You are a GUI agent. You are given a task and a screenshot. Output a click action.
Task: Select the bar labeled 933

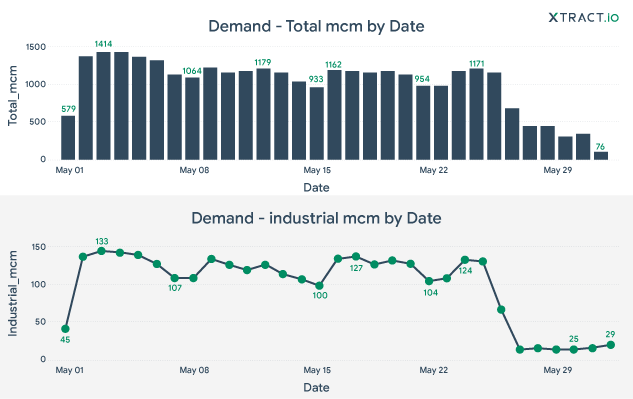tap(316, 123)
